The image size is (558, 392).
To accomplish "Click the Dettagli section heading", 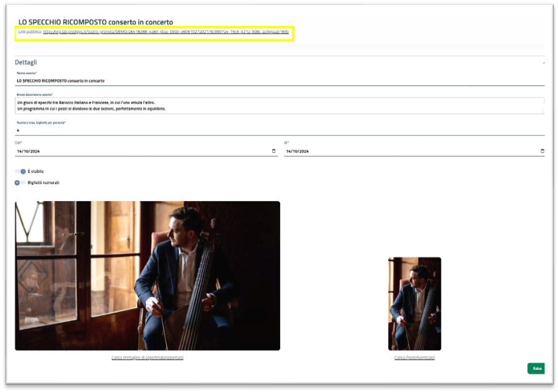I will tap(27, 62).
